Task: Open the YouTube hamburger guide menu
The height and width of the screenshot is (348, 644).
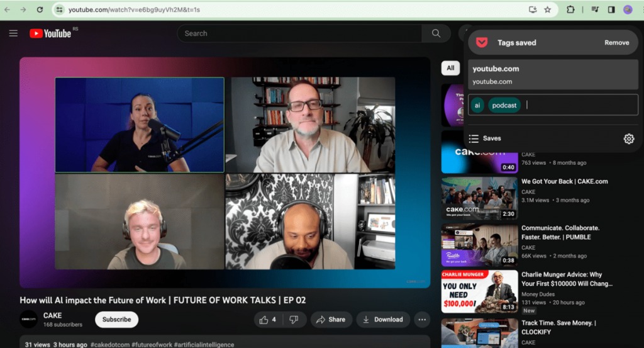Action: pyautogui.click(x=13, y=33)
